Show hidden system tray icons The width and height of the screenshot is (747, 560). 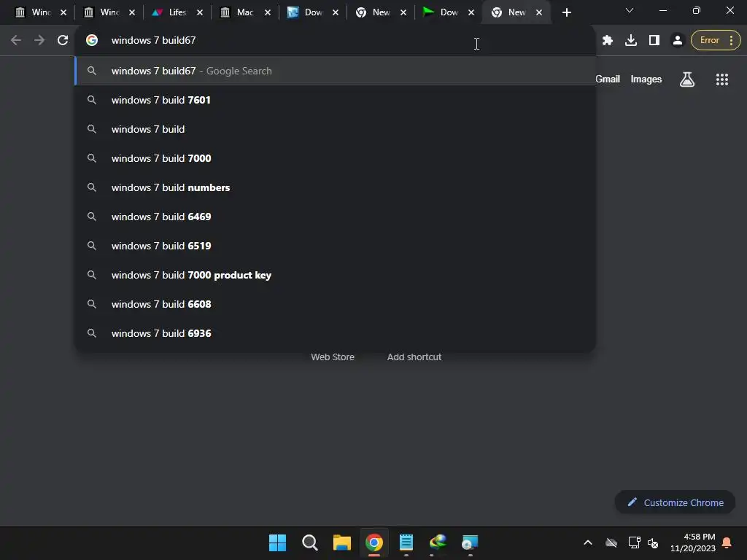point(588,542)
